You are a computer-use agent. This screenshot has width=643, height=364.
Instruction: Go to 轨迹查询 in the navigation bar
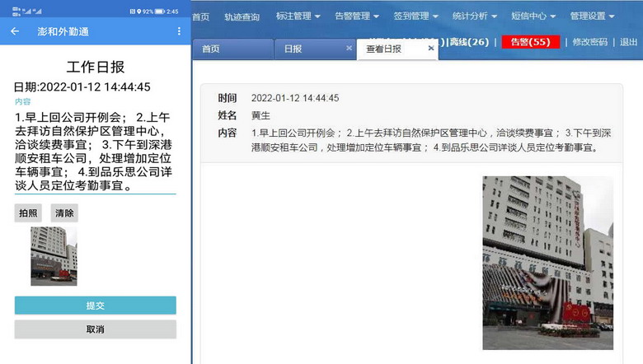pos(242,16)
